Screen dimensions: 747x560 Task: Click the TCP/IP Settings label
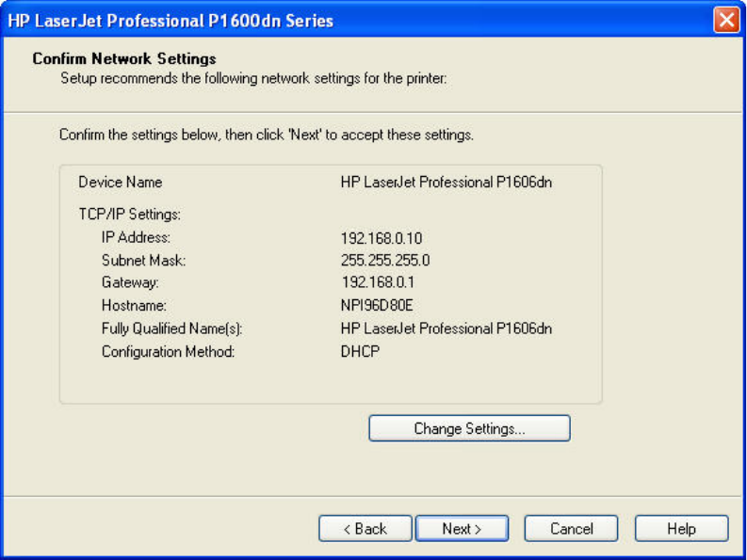click(122, 214)
